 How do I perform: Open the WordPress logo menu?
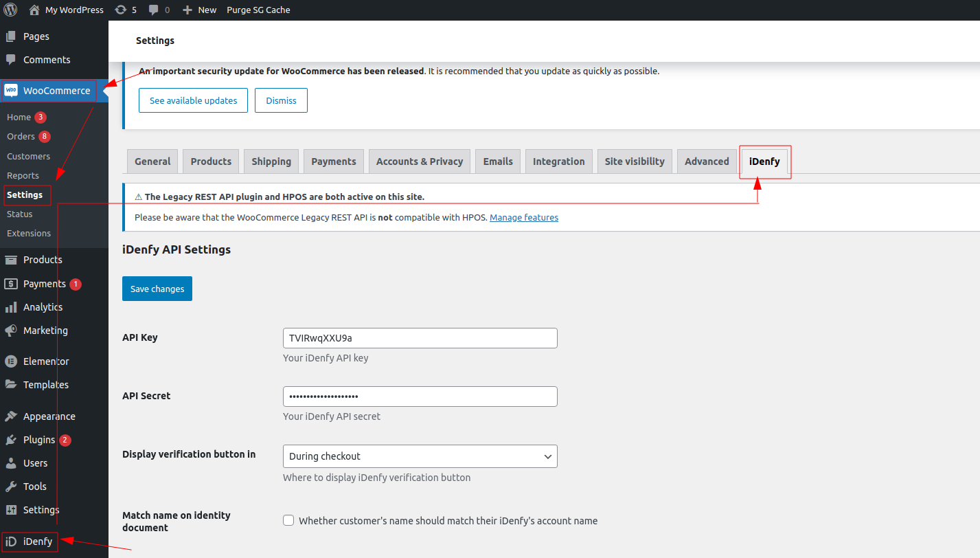point(10,10)
